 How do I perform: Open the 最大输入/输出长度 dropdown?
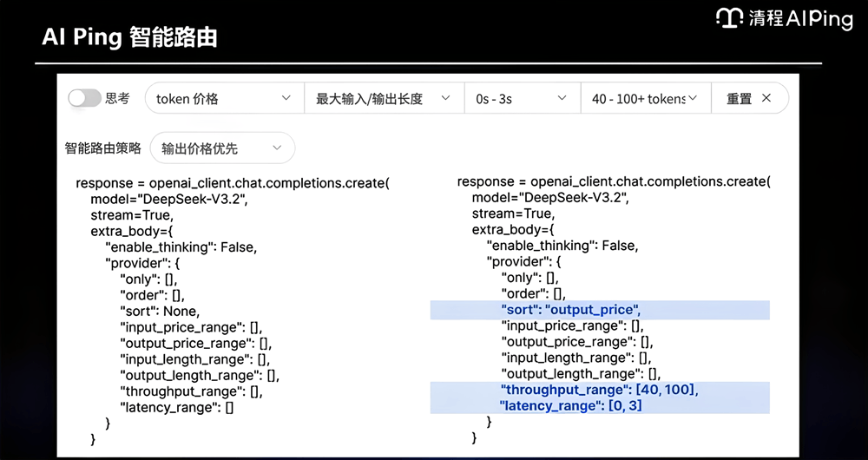[x=385, y=99]
